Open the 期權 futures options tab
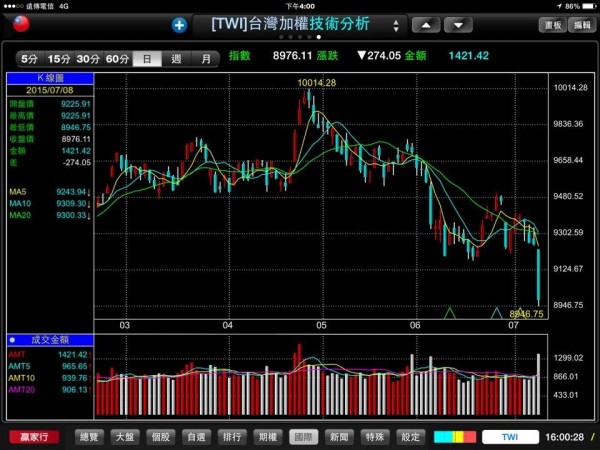This screenshot has height=450, width=600. click(268, 437)
